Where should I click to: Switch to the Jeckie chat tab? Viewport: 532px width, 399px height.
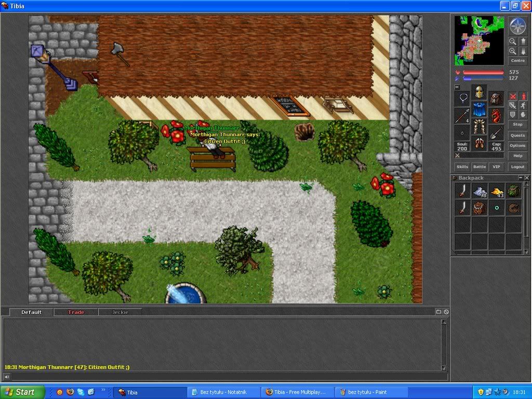click(121, 312)
